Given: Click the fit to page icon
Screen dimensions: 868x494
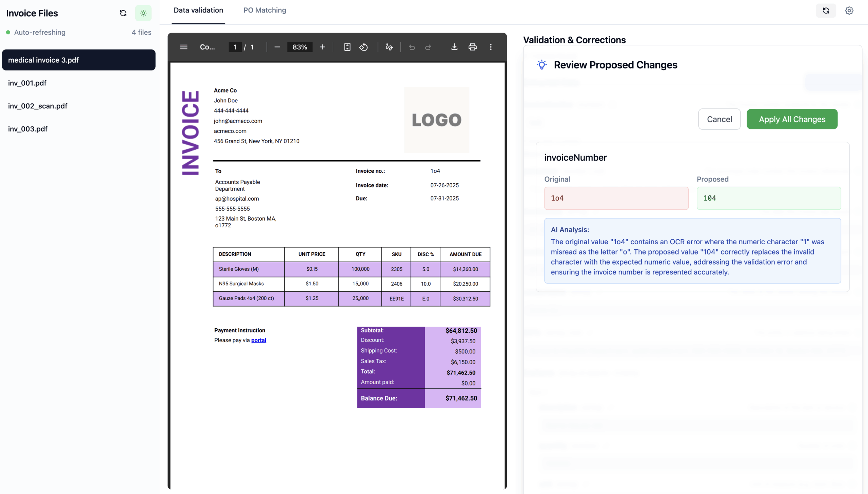Looking at the screenshot, I should click(x=347, y=47).
